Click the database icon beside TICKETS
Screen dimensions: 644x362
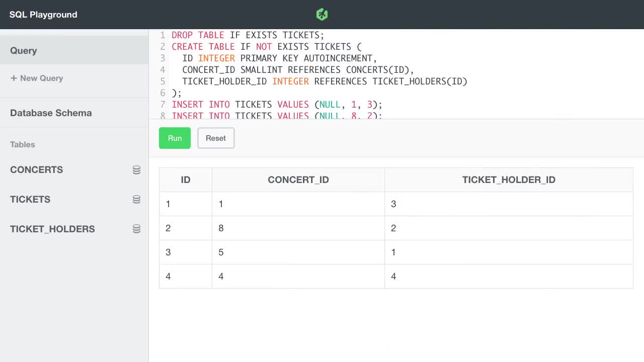(x=136, y=199)
